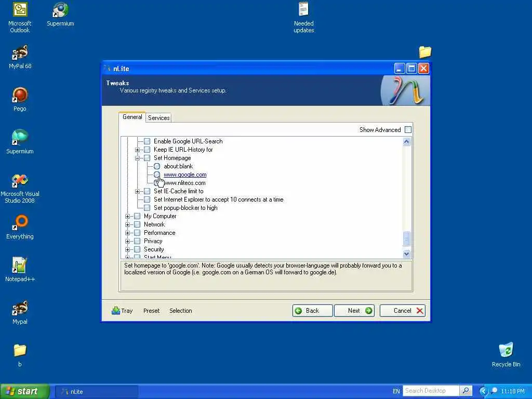This screenshot has width=532, height=399.
Task: Click the taskbar clock showing 11:18 PM
Action: 513,391
